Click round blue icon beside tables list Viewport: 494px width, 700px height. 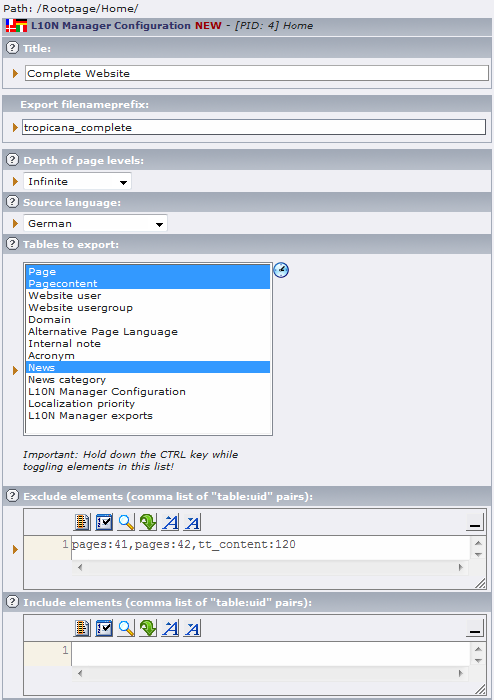[x=281, y=270]
